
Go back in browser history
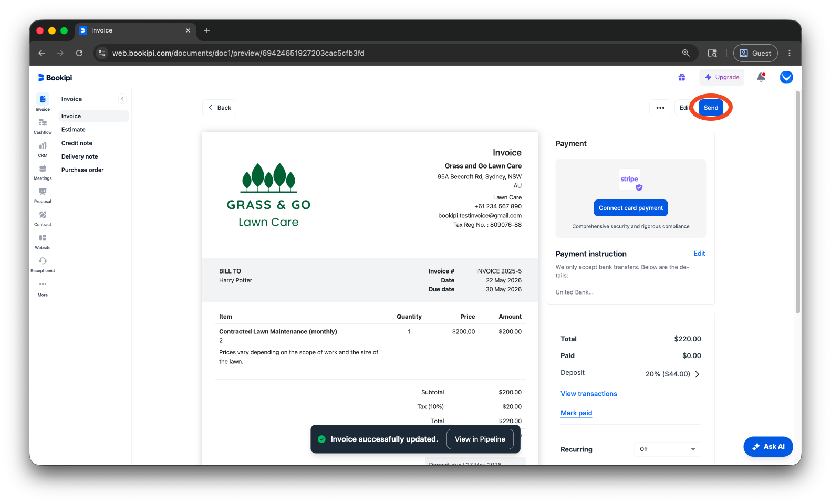[x=41, y=53]
